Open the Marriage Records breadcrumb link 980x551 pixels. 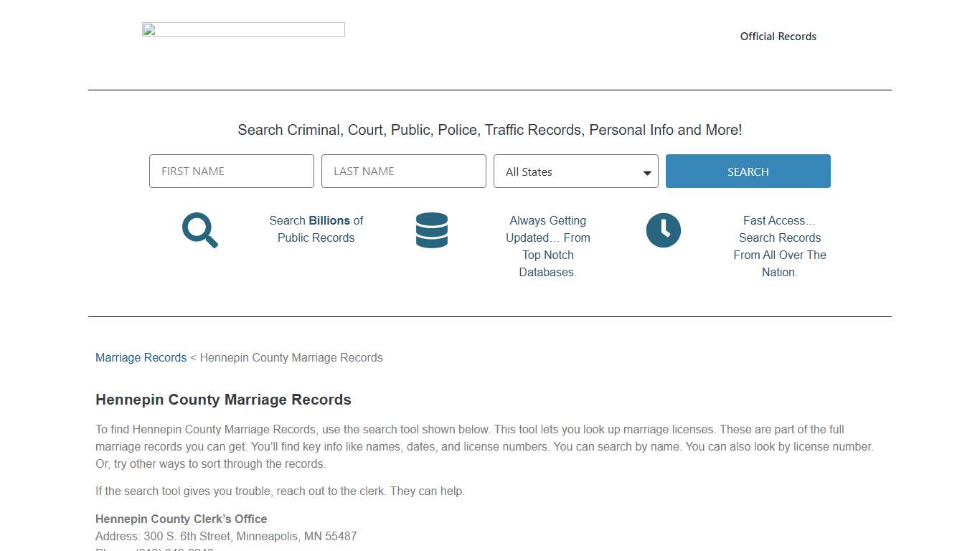141,357
